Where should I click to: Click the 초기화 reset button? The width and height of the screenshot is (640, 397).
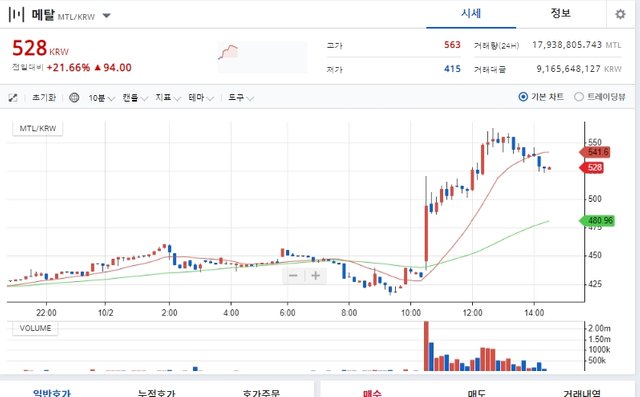pyautogui.click(x=44, y=98)
